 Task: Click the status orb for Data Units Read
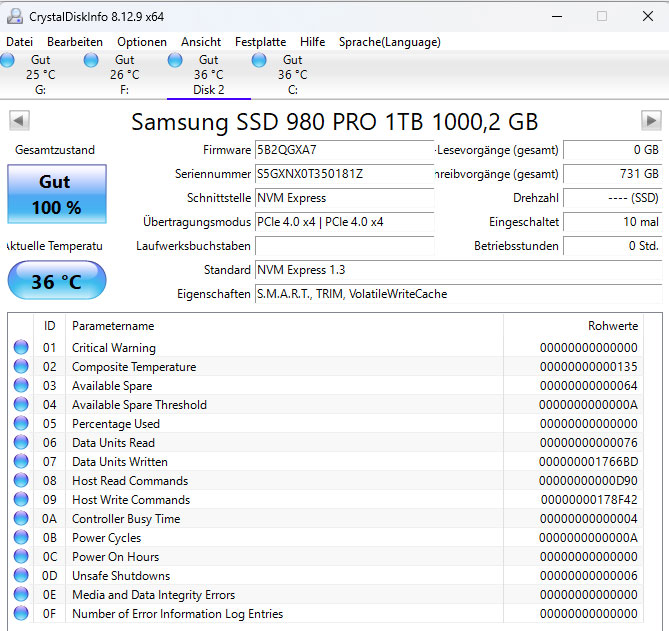coord(21,442)
